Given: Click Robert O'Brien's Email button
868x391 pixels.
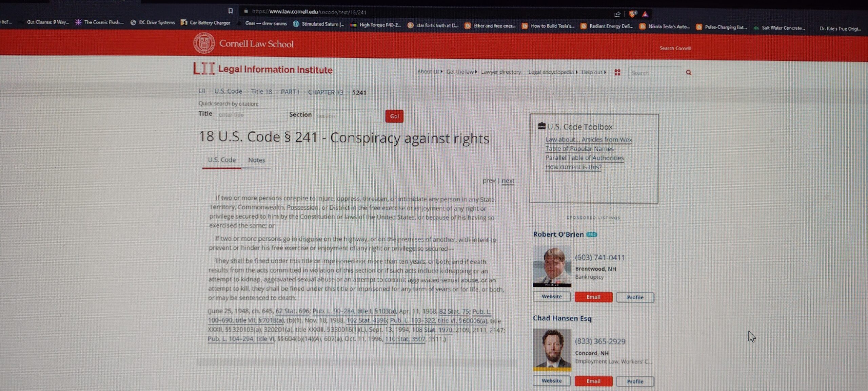Looking at the screenshot, I should [x=593, y=297].
